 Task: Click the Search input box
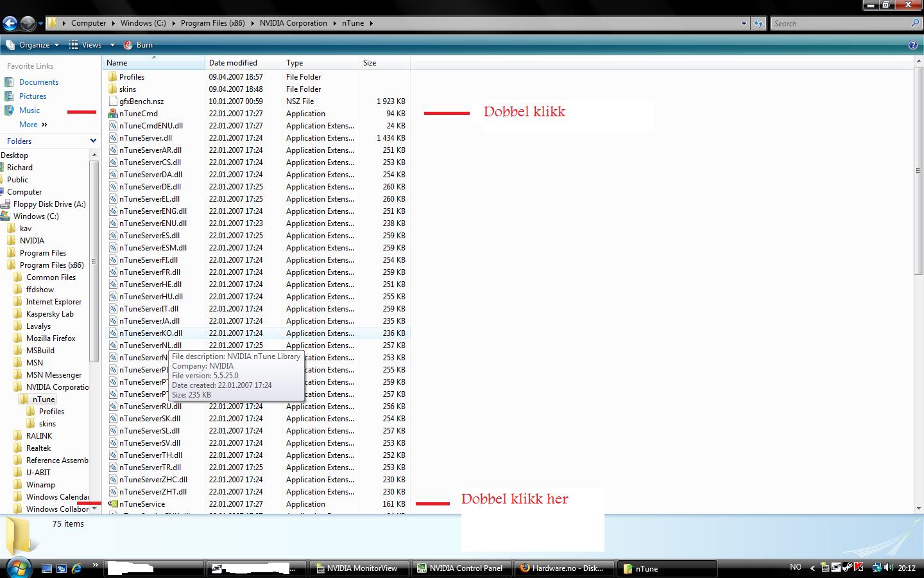(846, 23)
